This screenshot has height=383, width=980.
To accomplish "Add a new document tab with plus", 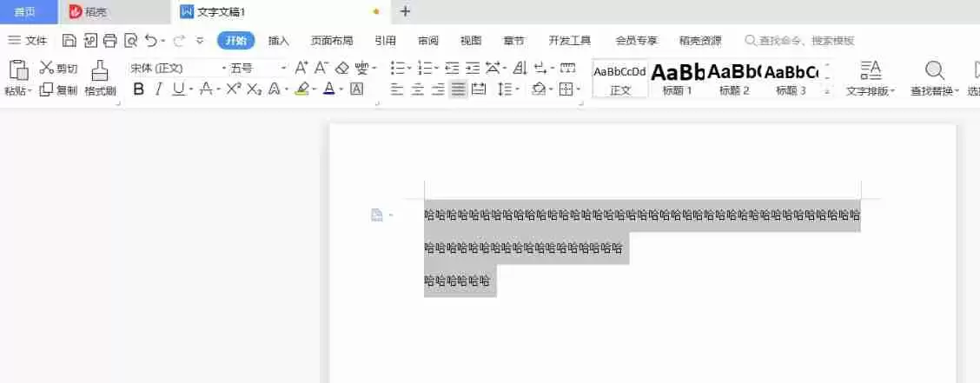I will pos(405,11).
